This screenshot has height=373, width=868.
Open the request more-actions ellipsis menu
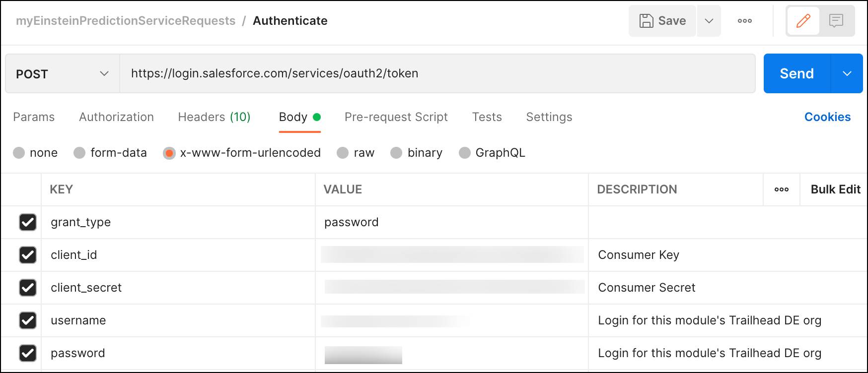744,21
